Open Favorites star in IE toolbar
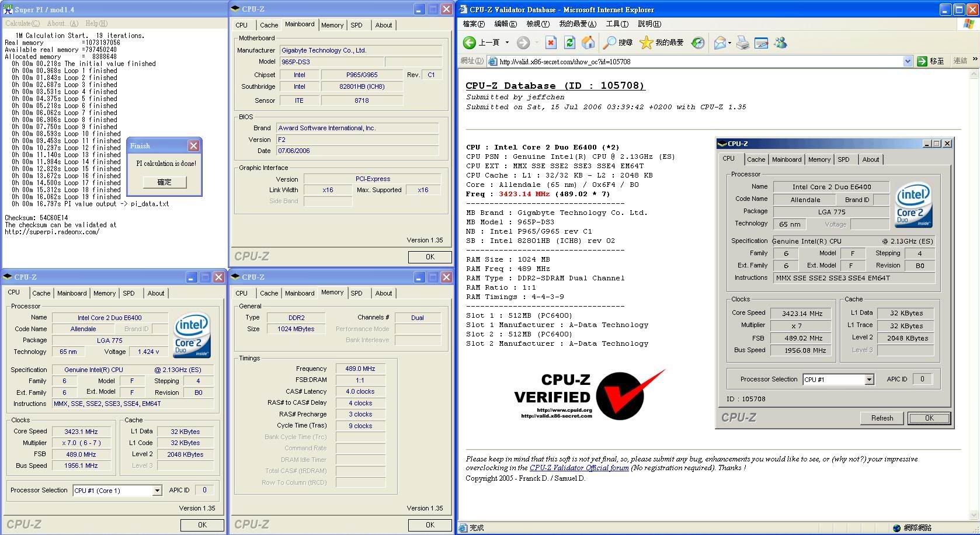 point(646,43)
